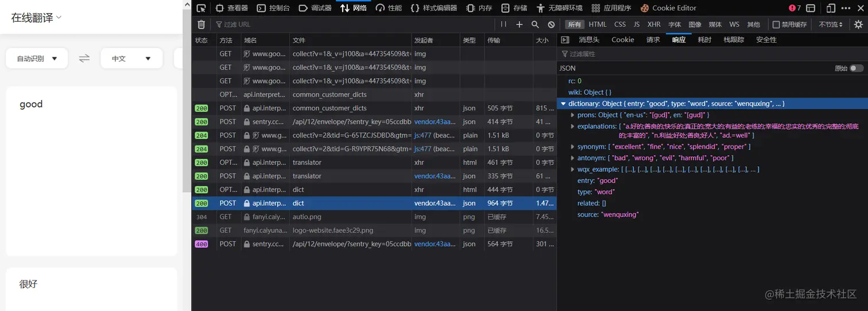This screenshot has height=311, width=868.
Task: Toggle responsive design mode icon
Action: point(831,8)
